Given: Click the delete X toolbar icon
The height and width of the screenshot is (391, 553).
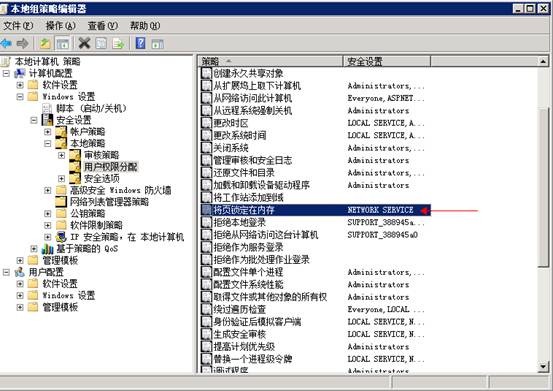Looking at the screenshot, I should coord(84,43).
